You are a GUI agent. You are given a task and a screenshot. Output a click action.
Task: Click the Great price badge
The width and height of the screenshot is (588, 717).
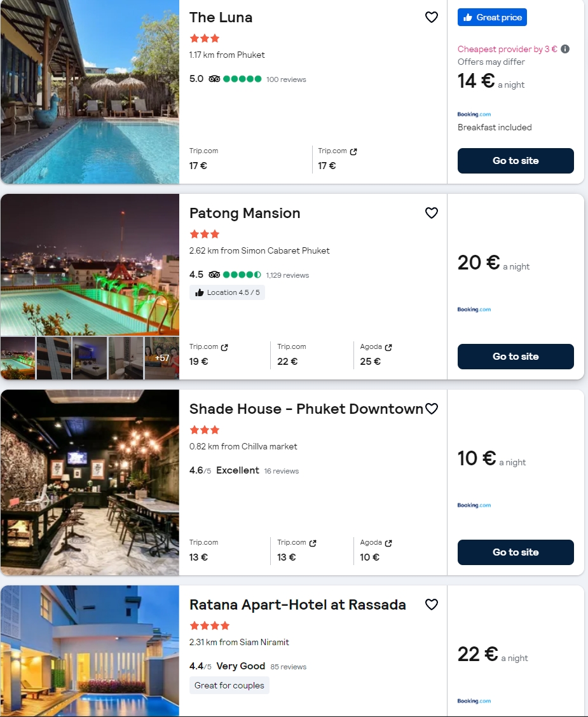point(492,18)
